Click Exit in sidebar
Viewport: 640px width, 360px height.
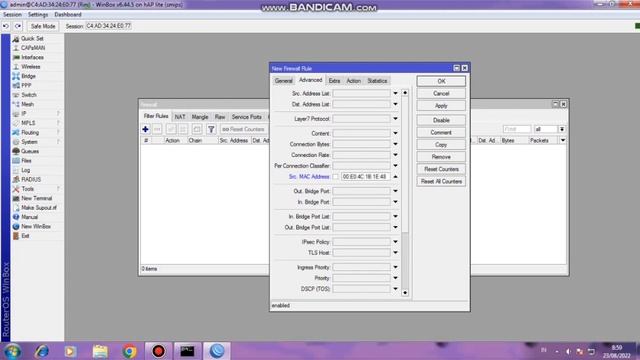25,236
